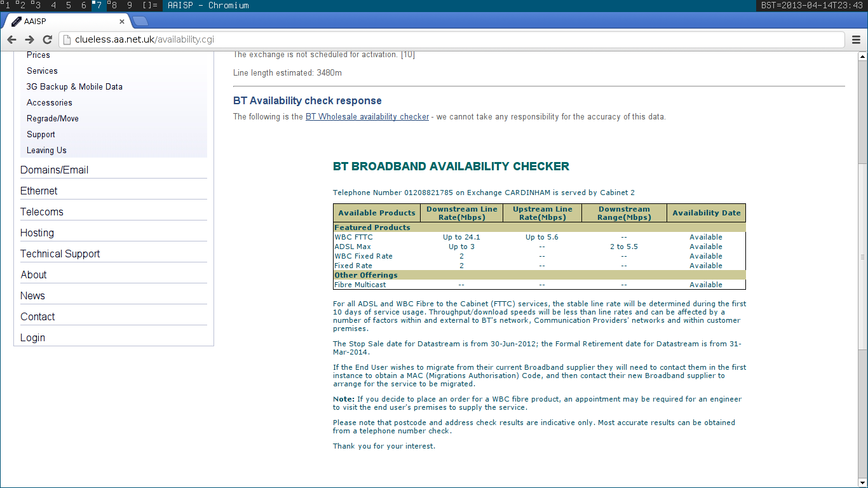868x488 pixels.
Task: Close the AAISP tab
Action: click(121, 22)
